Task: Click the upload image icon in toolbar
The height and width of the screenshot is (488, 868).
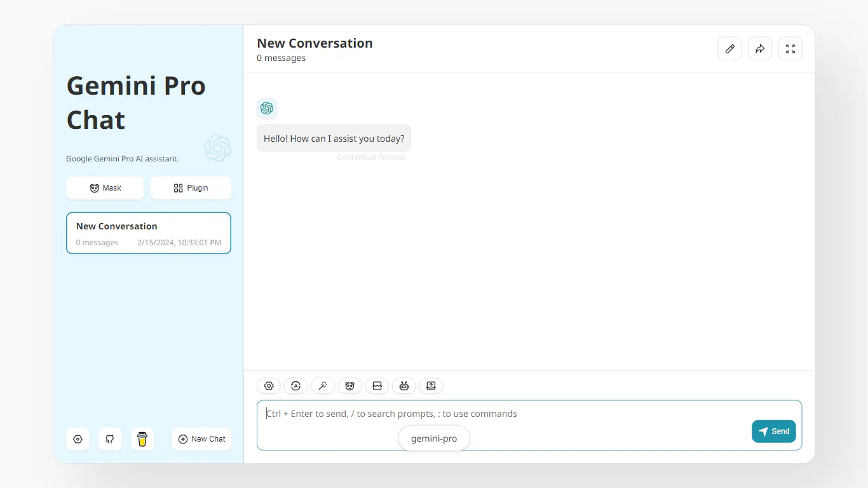Action: click(431, 386)
